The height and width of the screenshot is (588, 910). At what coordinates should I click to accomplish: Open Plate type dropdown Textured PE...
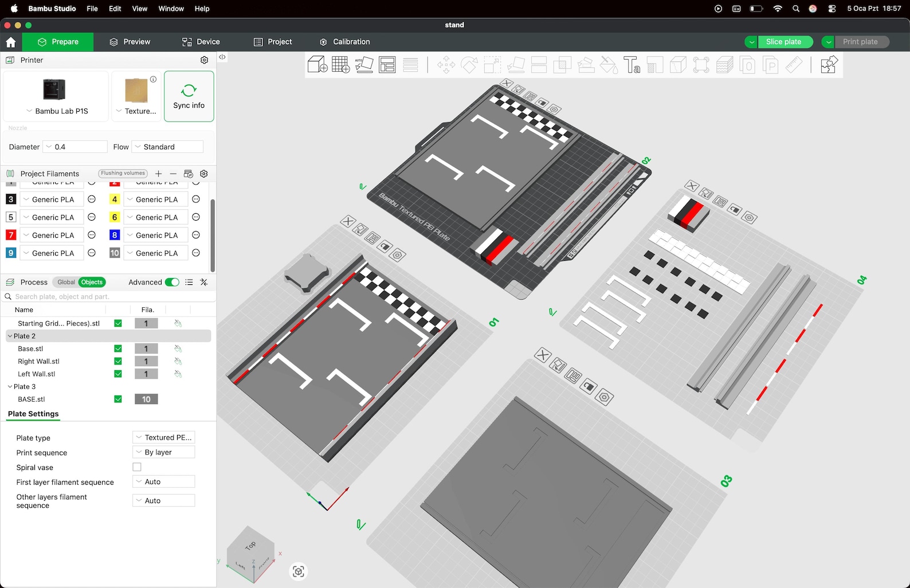[164, 437]
